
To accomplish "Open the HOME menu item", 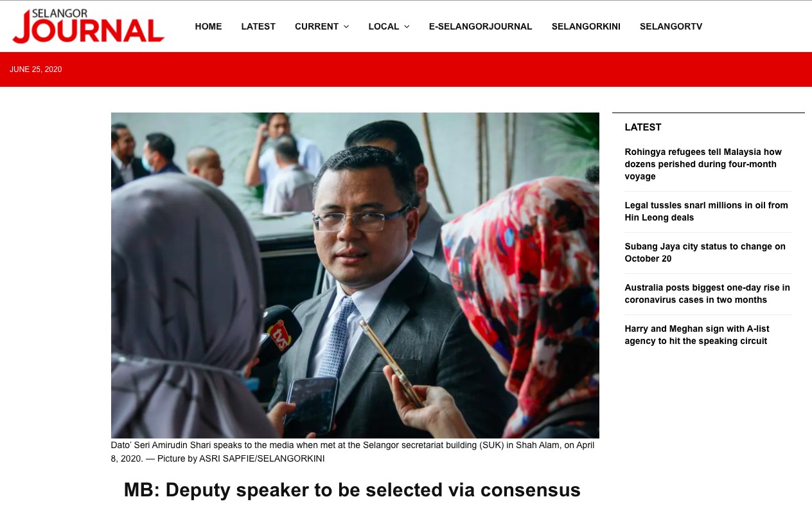I will tap(208, 26).
